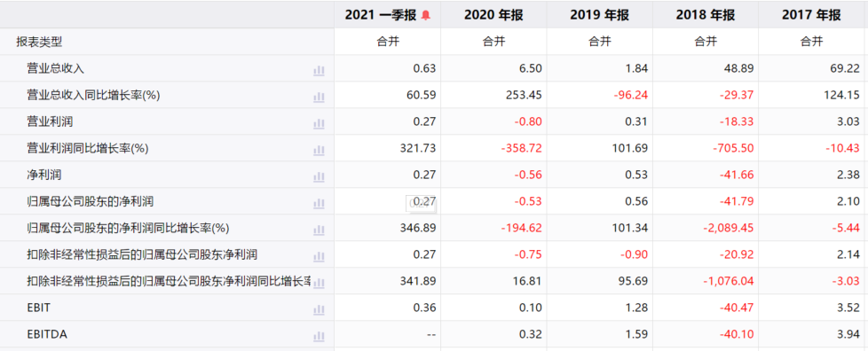Show chart for 营业利润同比增长率(%)
868x351 pixels.
pos(319,150)
